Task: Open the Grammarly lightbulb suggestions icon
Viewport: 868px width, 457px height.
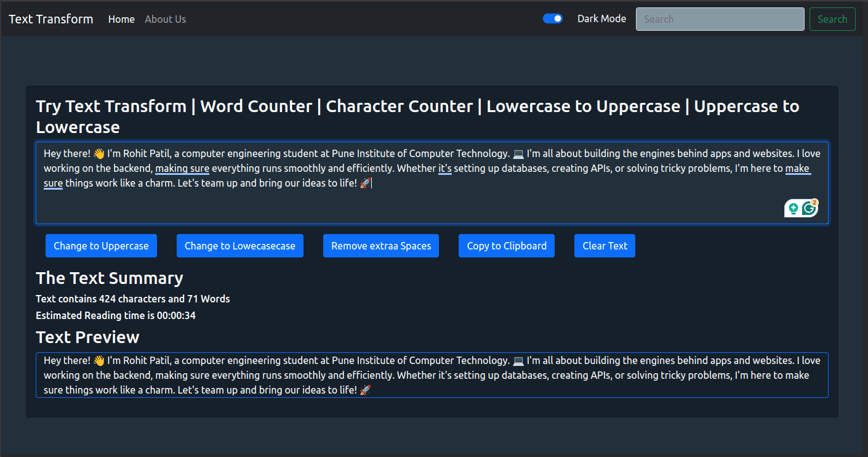Action: point(793,209)
